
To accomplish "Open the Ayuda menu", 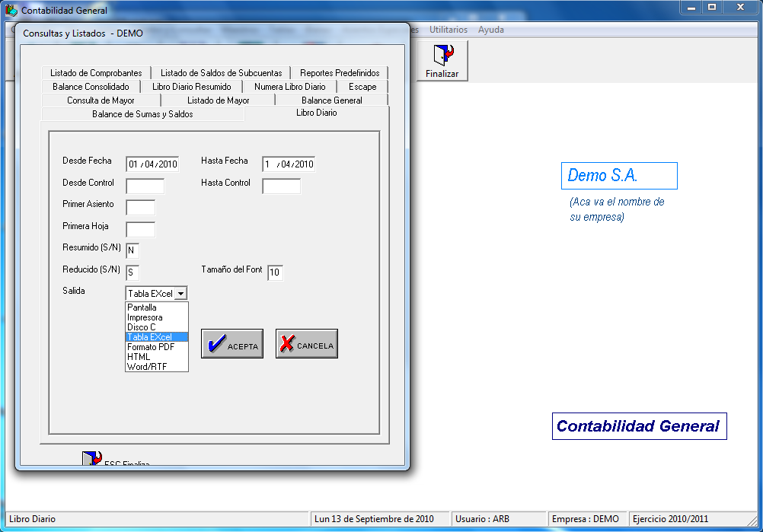I will tap(490, 30).
